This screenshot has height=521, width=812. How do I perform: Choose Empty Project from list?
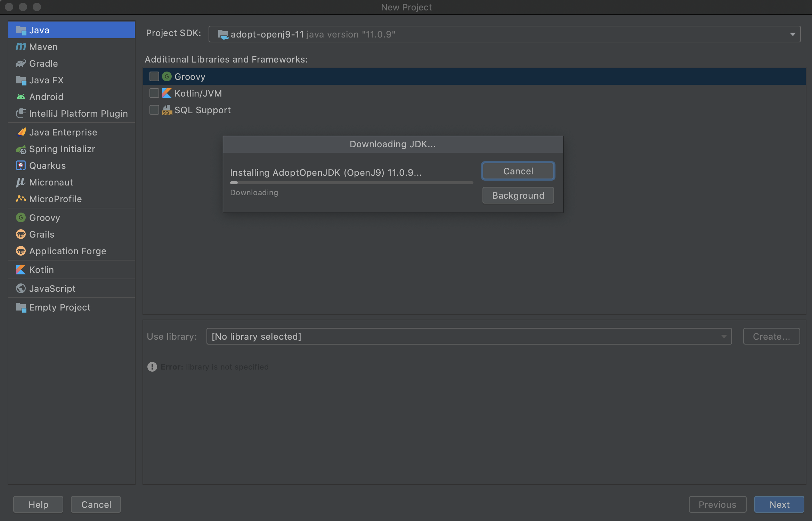coord(59,307)
